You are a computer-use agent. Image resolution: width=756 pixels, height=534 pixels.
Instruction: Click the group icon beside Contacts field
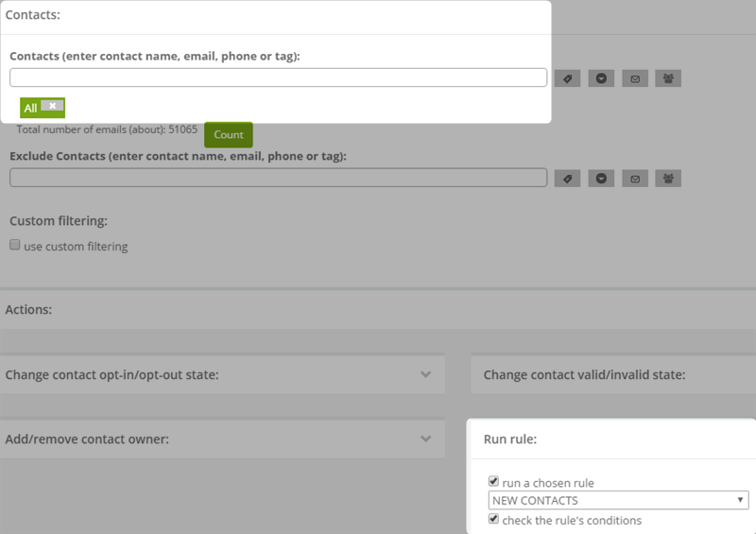(668, 78)
